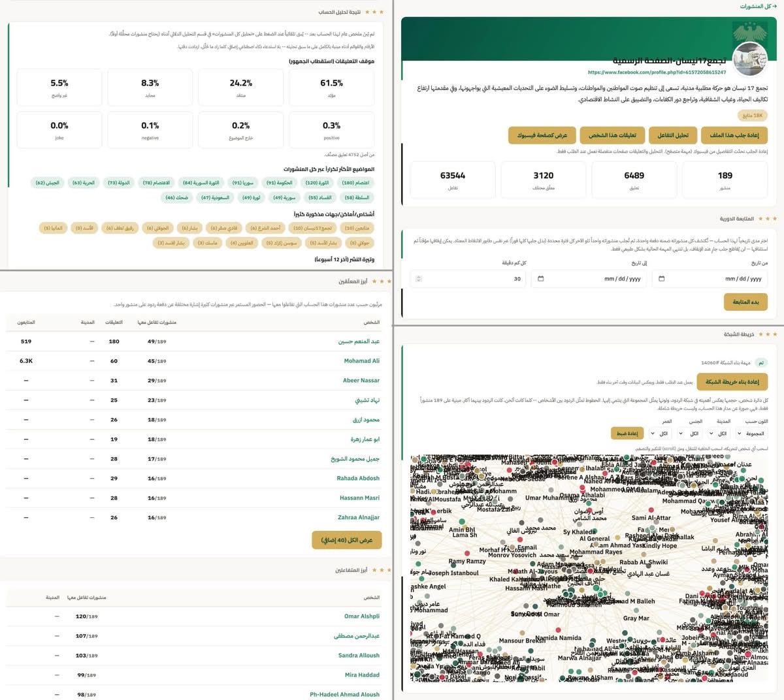This screenshot has width=784, height=700.
Task: Open commenter عبد المنعم حسين
Action: coord(359,342)
